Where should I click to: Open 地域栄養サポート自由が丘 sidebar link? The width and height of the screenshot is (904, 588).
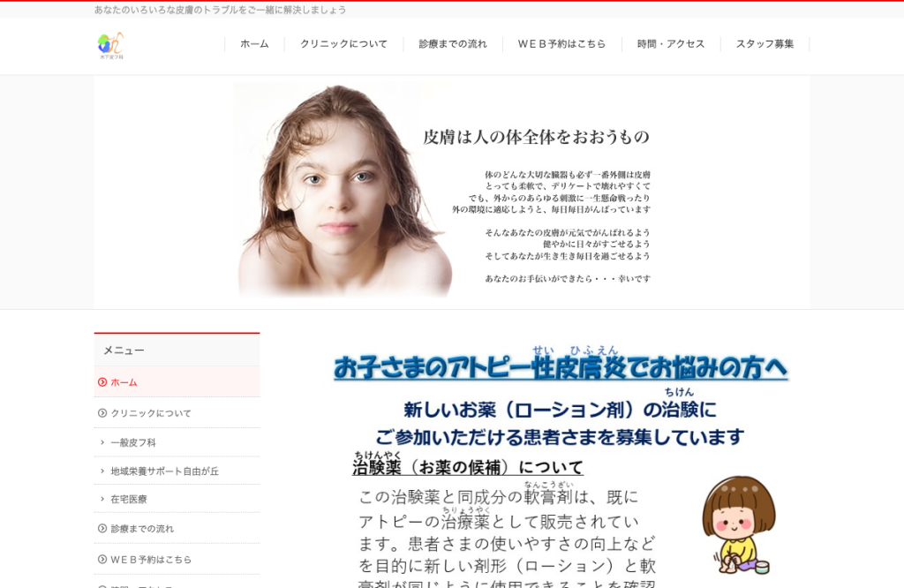point(165,471)
